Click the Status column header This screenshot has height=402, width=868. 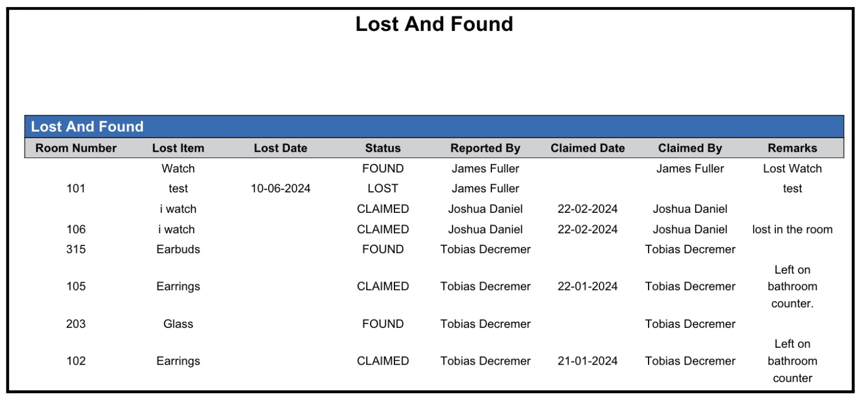coord(383,148)
